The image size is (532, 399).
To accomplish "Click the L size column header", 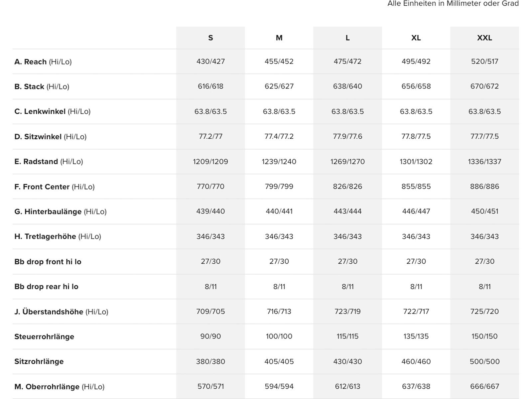I will pyautogui.click(x=347, y=38).
